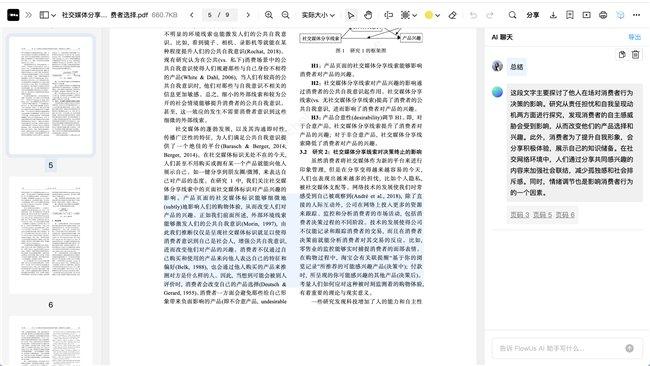Select the eraser tool
The width and height of the screenshot is (650, 366).
pyautogui.click(x=452, y=15)
